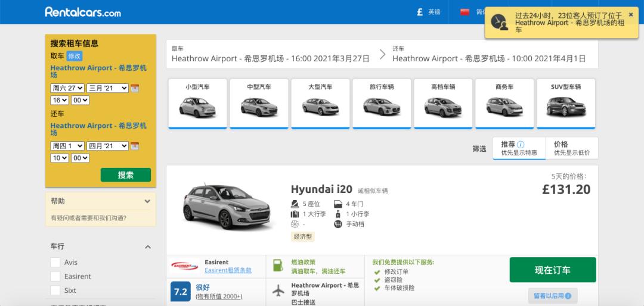
Task: Select the 价格 sort tab
Action: (572, 148)
